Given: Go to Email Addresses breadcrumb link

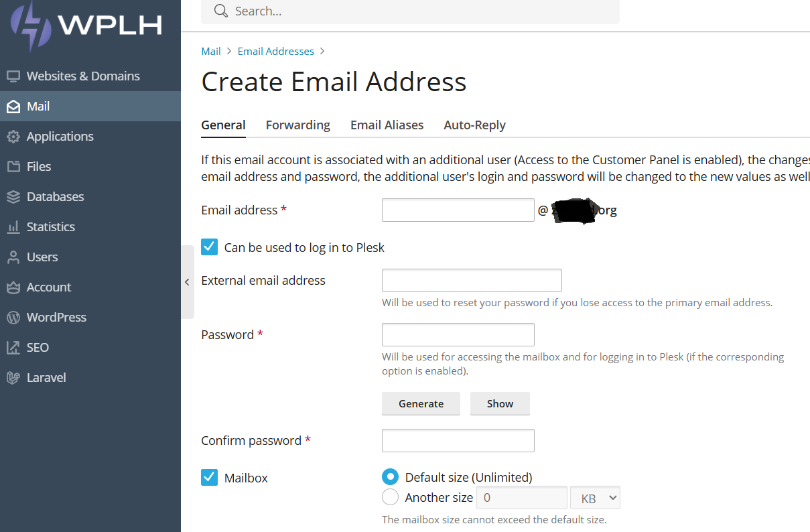Looking at the screenshot, I should (x=276, y=52).
